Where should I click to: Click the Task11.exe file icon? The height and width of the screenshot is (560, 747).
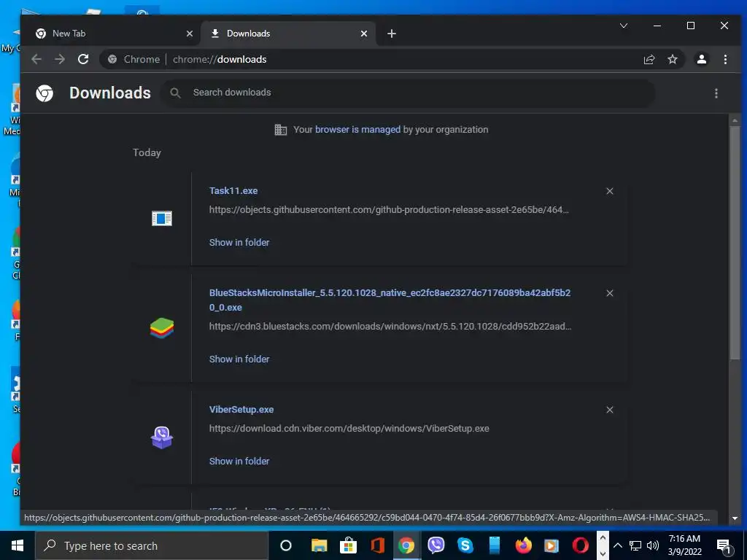(x=162, y=219)
